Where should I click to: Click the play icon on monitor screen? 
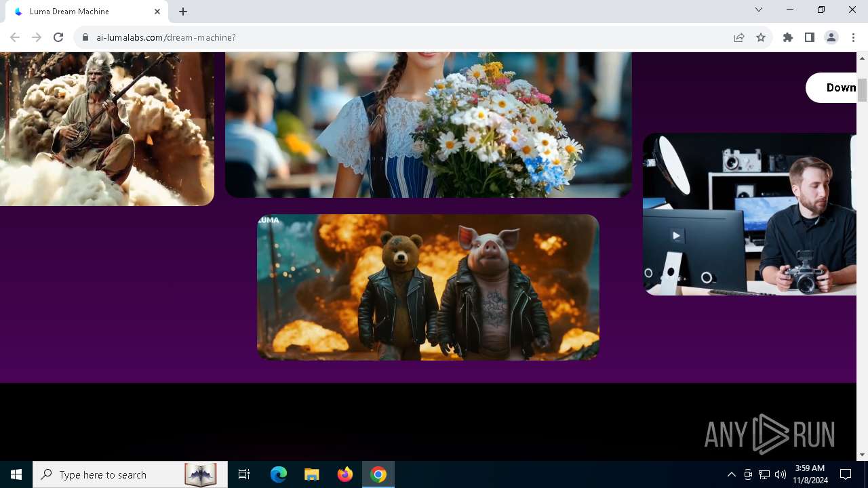(x=676, y=236)
